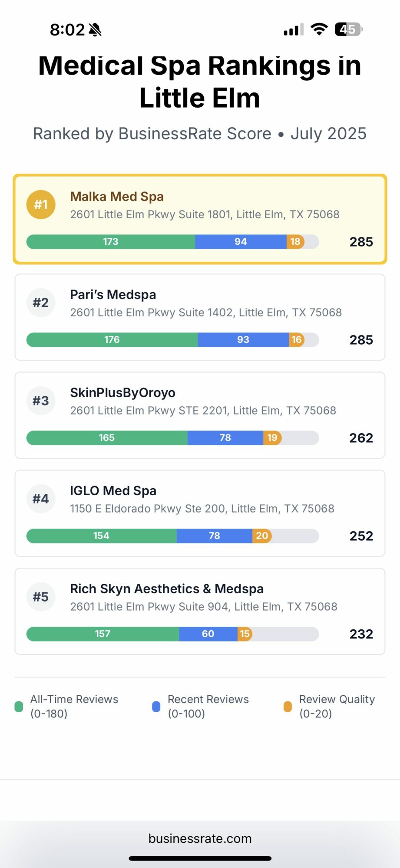Tap the #5 rank badge

(x=41, y=597)
